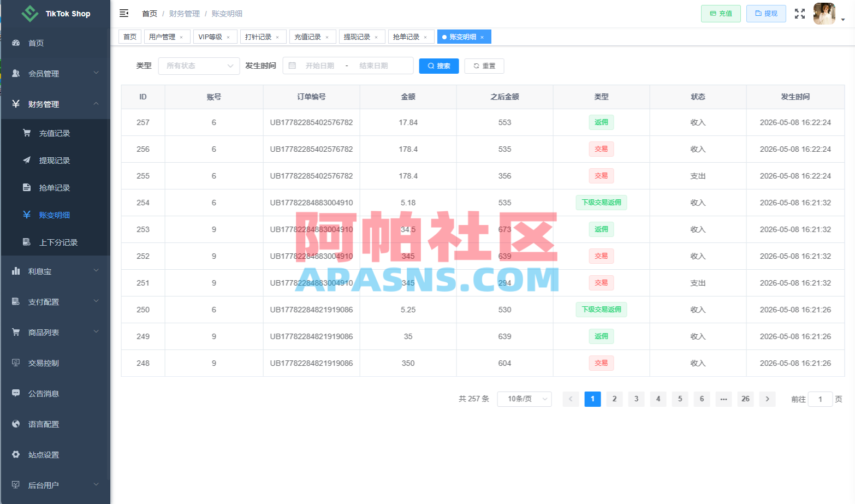
Task: Click the blue 提现 button
Action: click(766, 14)
